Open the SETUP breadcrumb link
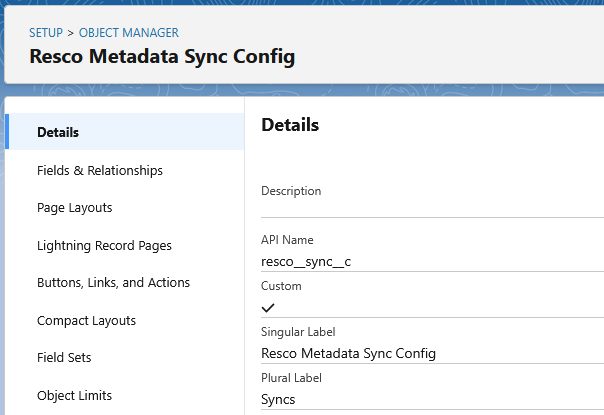This screenshot has height=415, width=604. [46, 33]
